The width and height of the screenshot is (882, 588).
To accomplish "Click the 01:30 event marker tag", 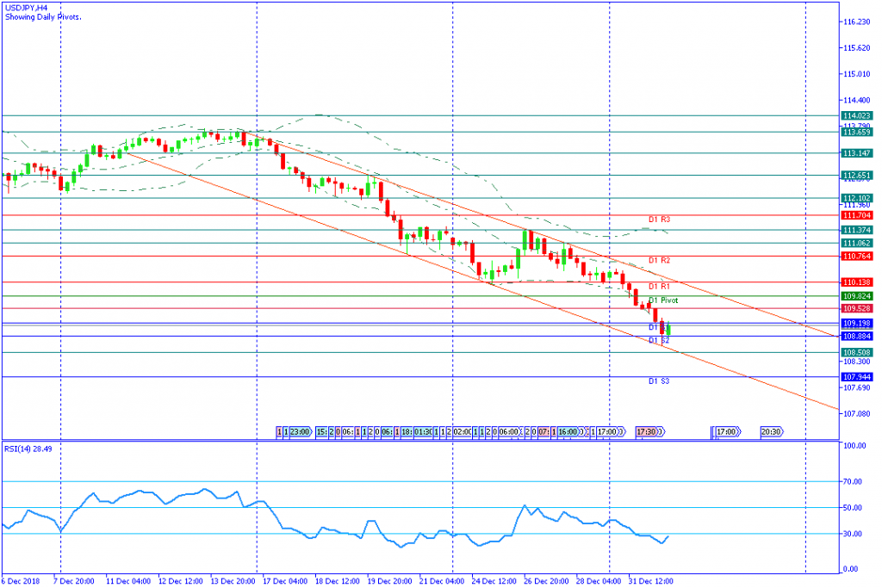I will [x=423, y=431].
